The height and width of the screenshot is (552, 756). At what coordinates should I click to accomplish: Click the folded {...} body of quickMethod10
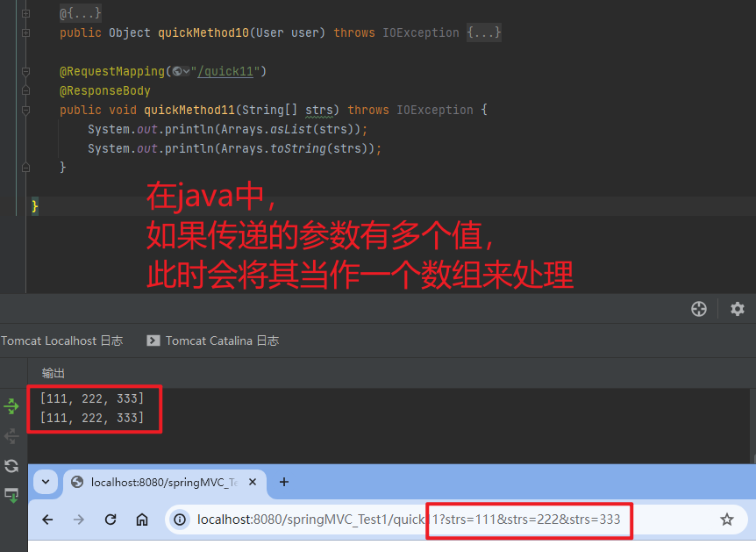(484, 32)
